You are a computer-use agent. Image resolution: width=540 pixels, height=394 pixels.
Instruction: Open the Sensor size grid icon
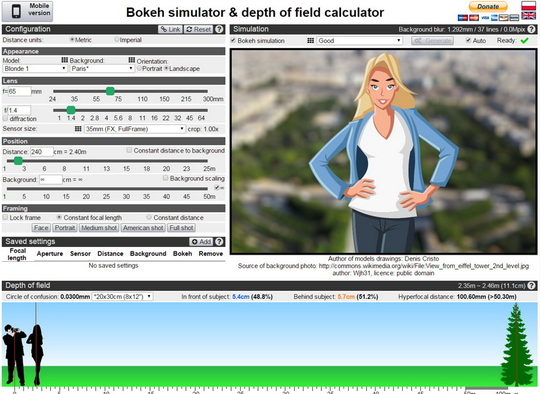click(x=78, y=129)
